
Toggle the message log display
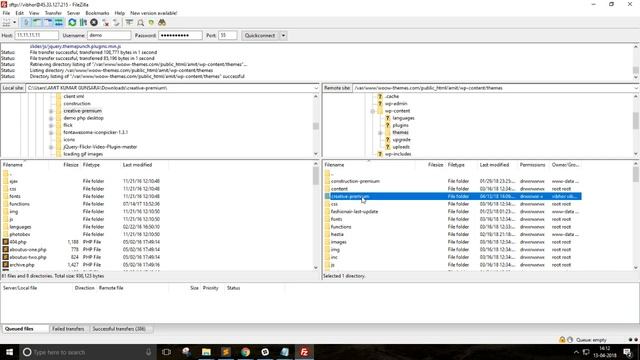click(x=26, y=22)
